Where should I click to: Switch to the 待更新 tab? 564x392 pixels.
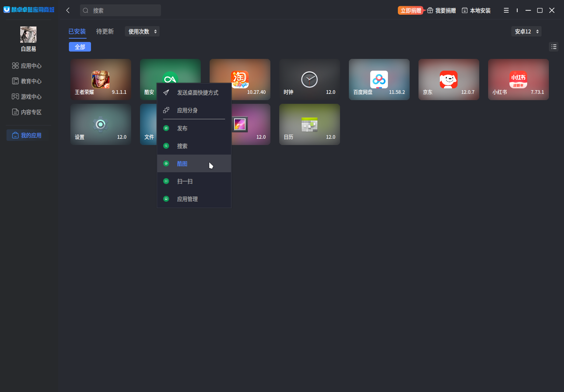105,32
